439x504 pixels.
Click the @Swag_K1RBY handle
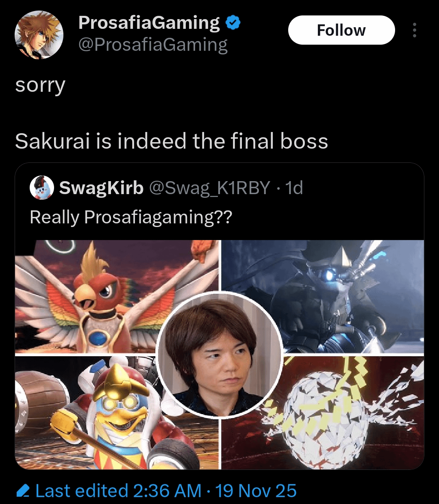(x=210, y=188)
